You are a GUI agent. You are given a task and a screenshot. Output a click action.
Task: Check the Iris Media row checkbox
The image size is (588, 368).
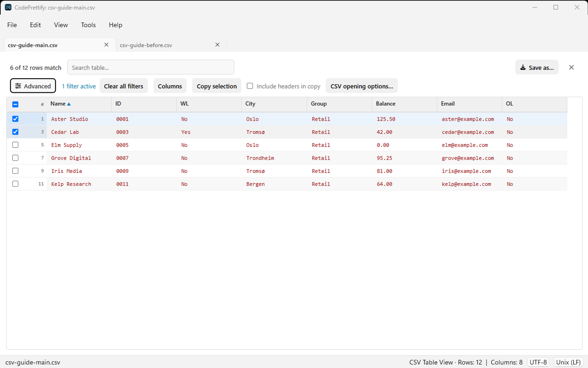tap(15, 171)
